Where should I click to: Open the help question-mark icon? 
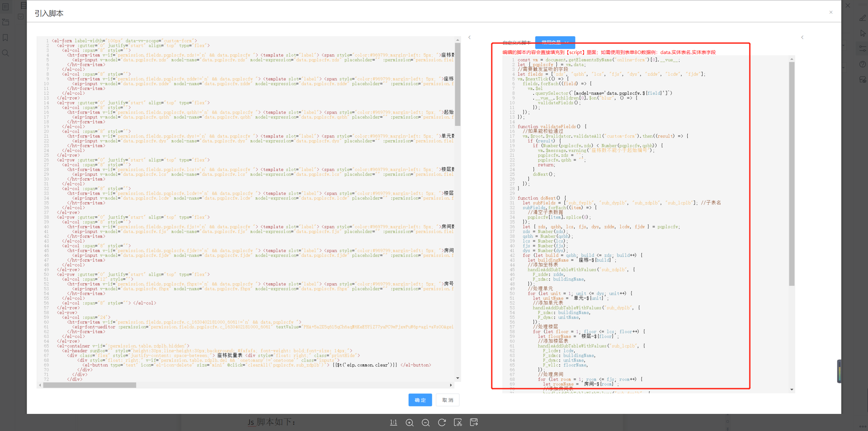(x=863, y=64)
